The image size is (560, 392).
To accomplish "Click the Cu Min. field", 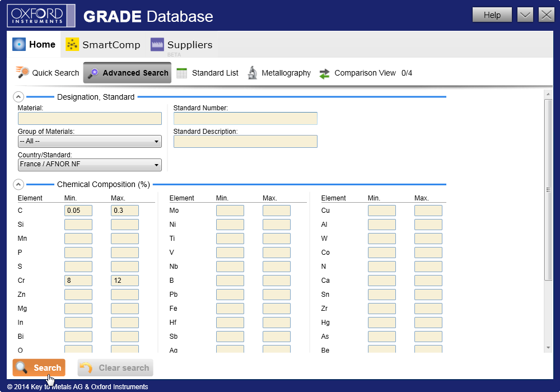I will point(382,211).
